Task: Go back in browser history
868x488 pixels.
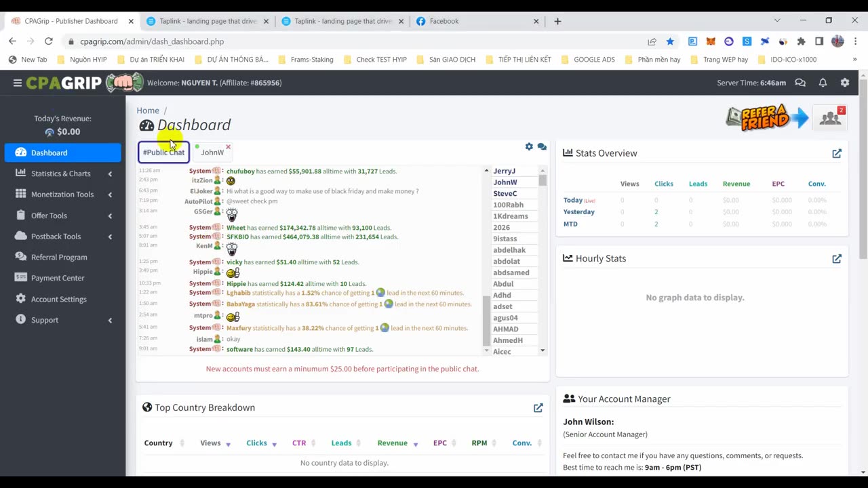Action: pyautogui.click(x=12, y=41)
